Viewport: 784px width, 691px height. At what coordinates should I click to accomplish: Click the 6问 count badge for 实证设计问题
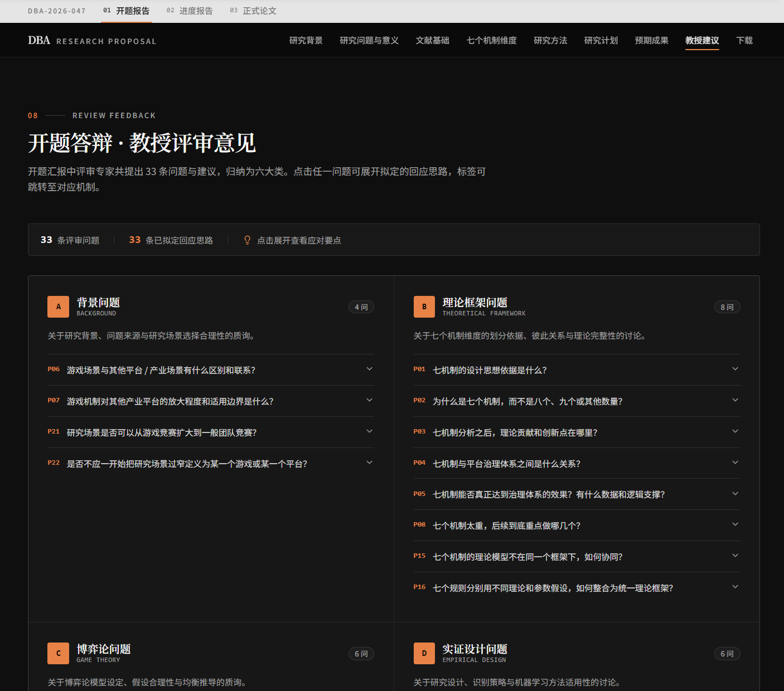pyautogui.click(x=727, y=654)
